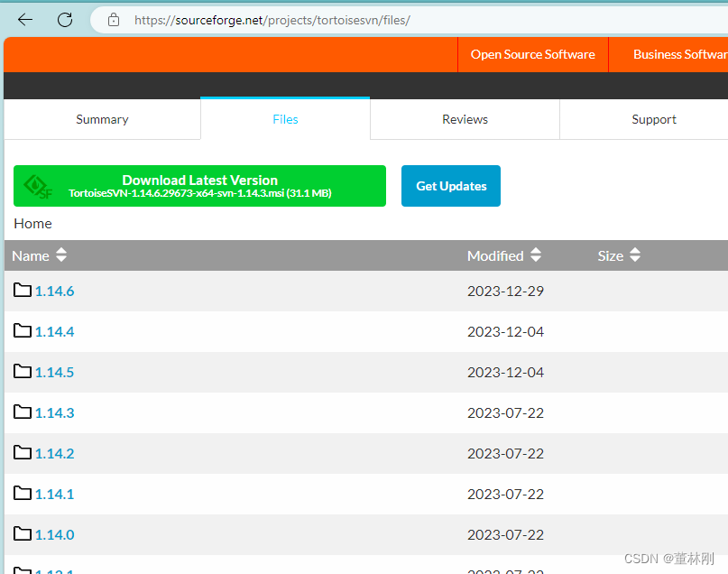The height and width of the screenshot is (574, 728).
Task: Open the 1.14.1 folder link
Action: pyautogui.click(x=54, y=494)
